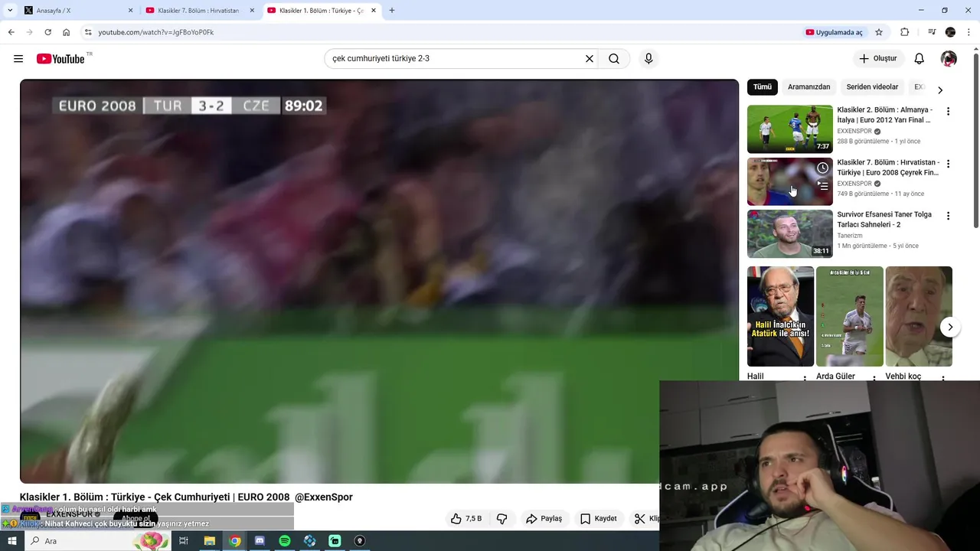The image size is (980, 551).
Task: Open options for Halil short
Action: [805, 378]
